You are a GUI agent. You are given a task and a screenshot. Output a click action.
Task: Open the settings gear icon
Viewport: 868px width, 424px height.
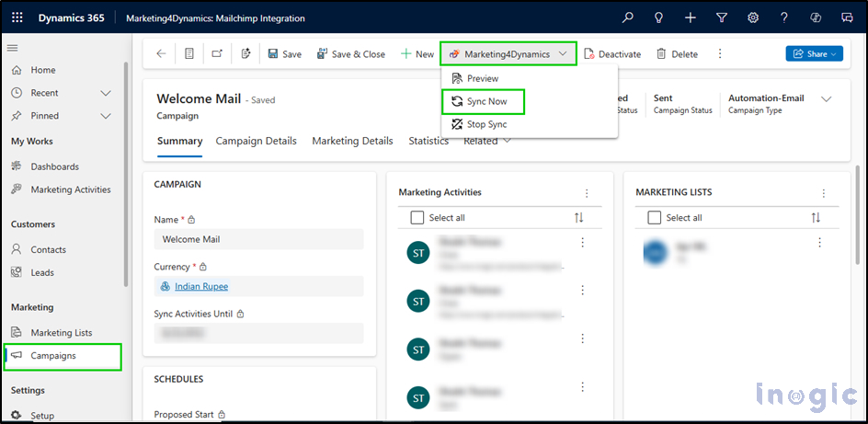click(x=753, y=17)
